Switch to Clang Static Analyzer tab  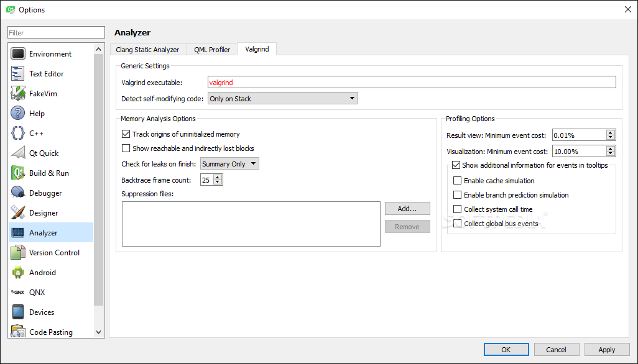tap(148, 50)
